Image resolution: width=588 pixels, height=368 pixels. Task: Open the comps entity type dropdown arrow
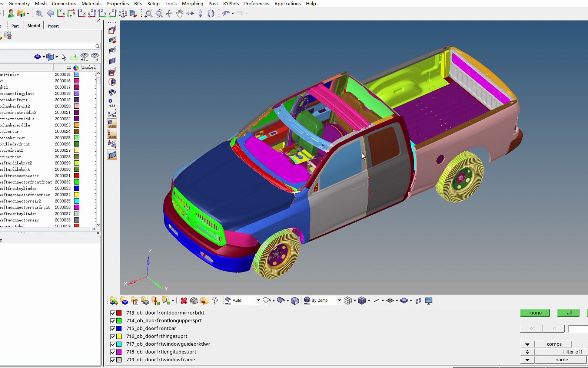[x=527, y=344]
